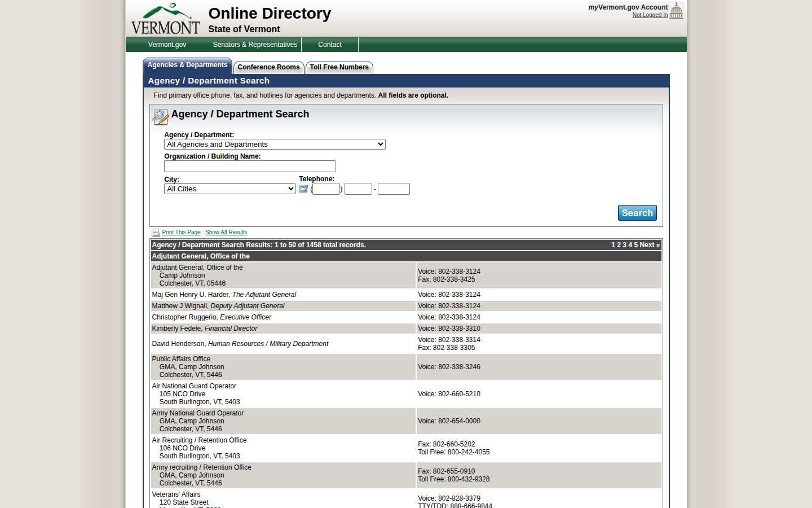Focus the telephone prefix field
This screenshot has height=508, width=812.
(x=358, y=189)
